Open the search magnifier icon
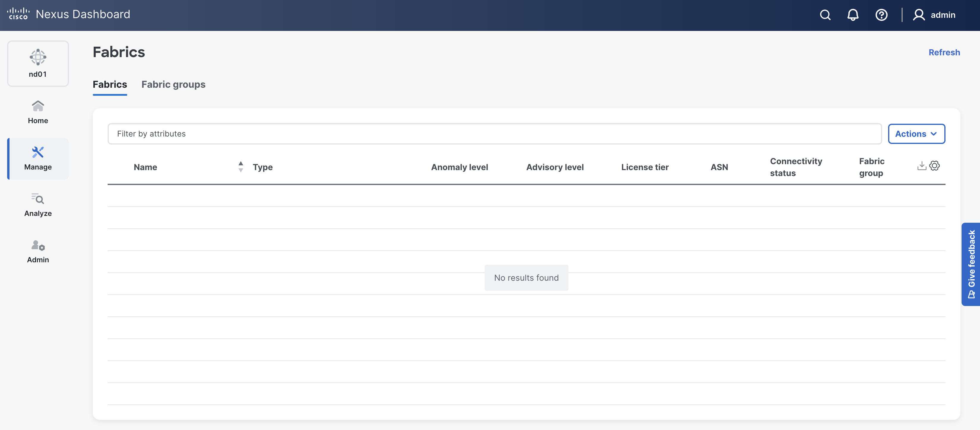Screen dimensions: 980x430 tap(825, 15)
